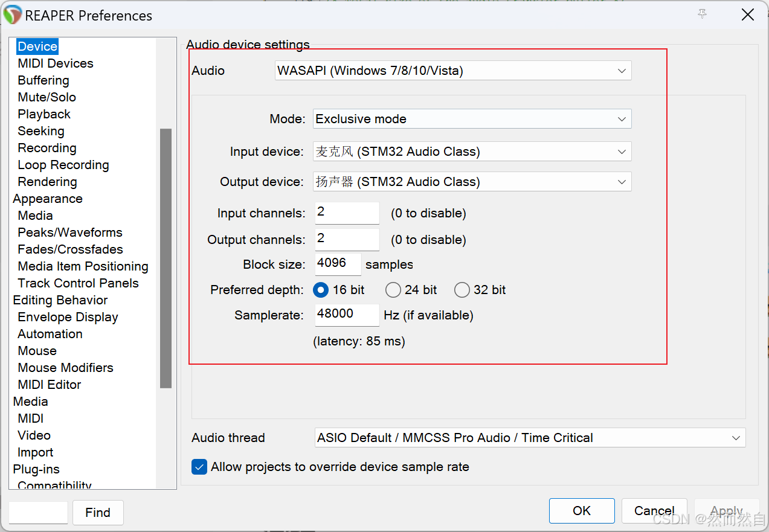The image size is (769, 532).
Task: Close the REAPER Preferences window
Action: pos(748,14)
